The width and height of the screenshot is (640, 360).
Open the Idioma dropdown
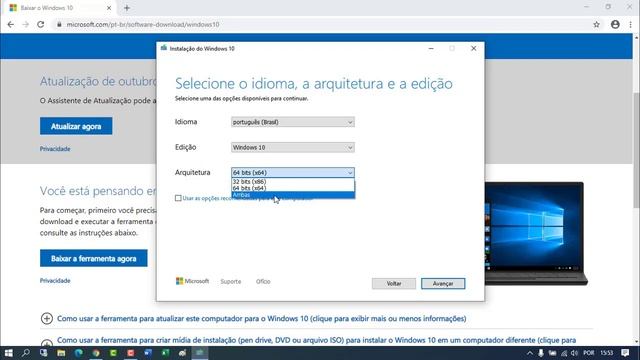(293, 122)
